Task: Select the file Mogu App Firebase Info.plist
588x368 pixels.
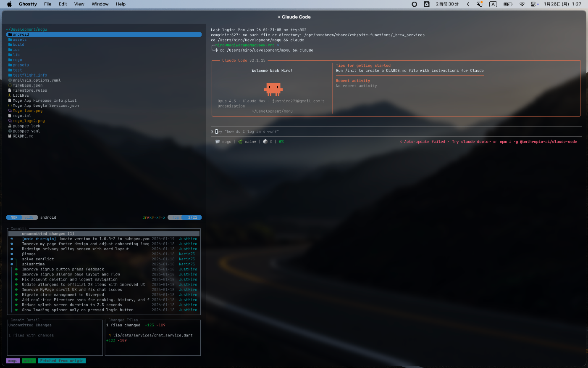Action: 45,101
